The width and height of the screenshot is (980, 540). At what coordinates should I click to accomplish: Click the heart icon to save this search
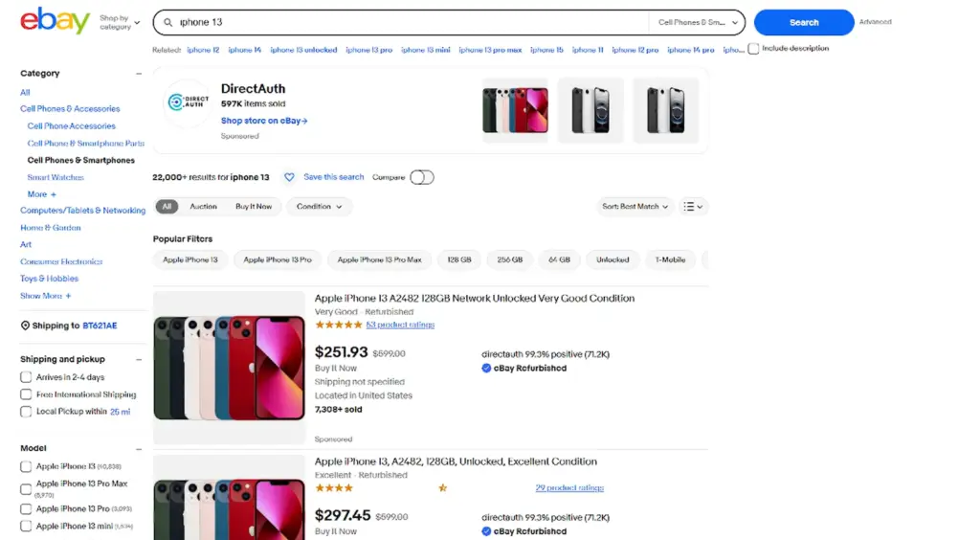pyautogui.click(x=289, y=177)
